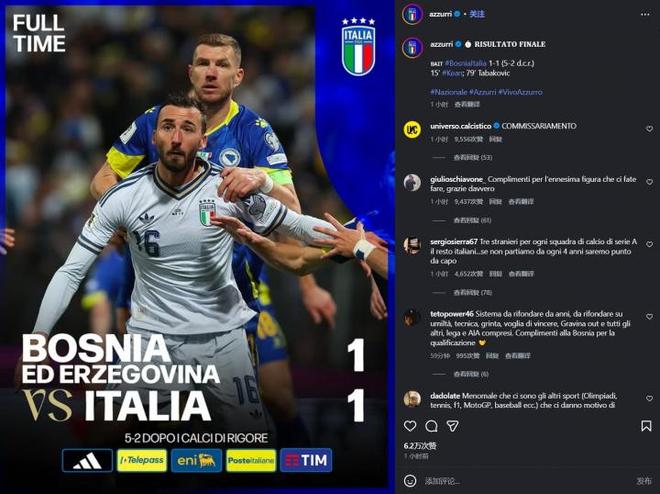Image resolution: width=660 pixels, height=494 pixels.
Task: Like the universo.calcistico comment
Action: tap(649, 129)
